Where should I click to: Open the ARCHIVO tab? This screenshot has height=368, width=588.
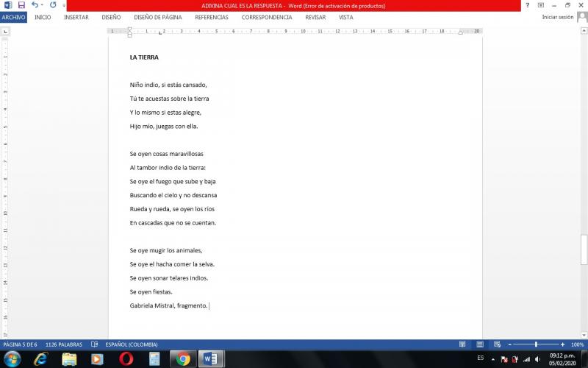13,17
